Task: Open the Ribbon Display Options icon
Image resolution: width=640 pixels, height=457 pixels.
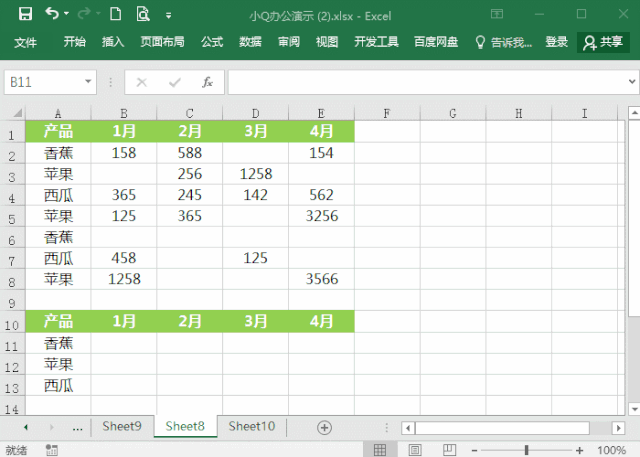Action: (x=497, y=14)
